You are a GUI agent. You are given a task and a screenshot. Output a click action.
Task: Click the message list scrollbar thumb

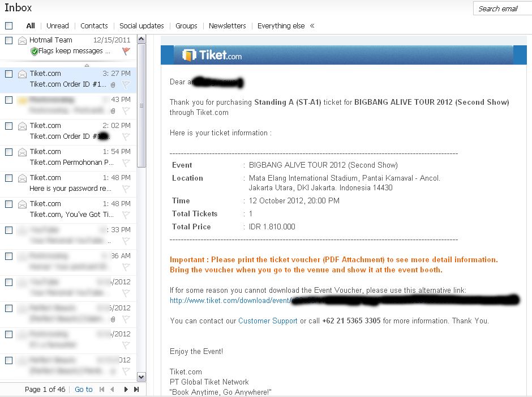coord(141,105)
